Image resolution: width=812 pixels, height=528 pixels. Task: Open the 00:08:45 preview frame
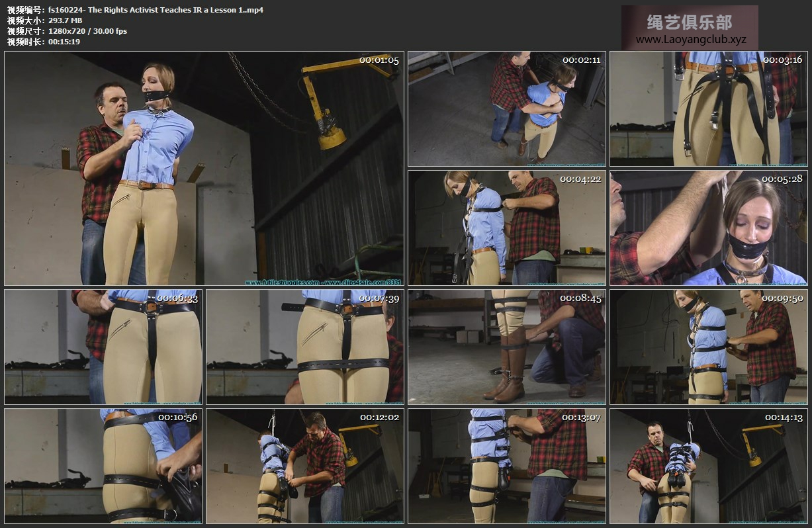(x=506, y=347)
